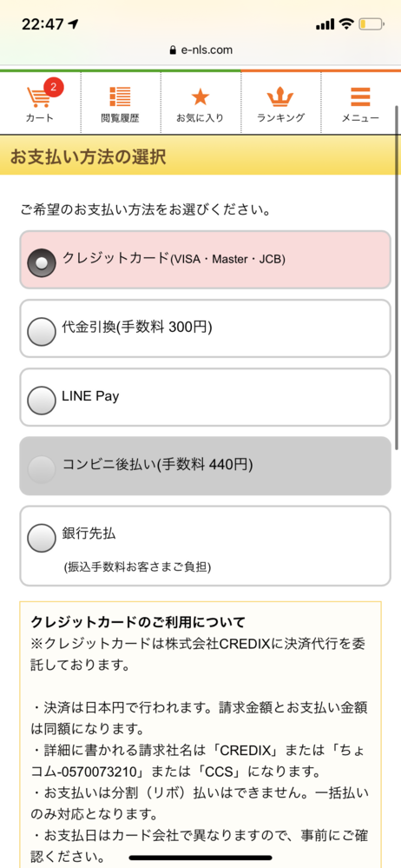
Task: Tap the red cart badge showing 2
Action: pos(53,87)
